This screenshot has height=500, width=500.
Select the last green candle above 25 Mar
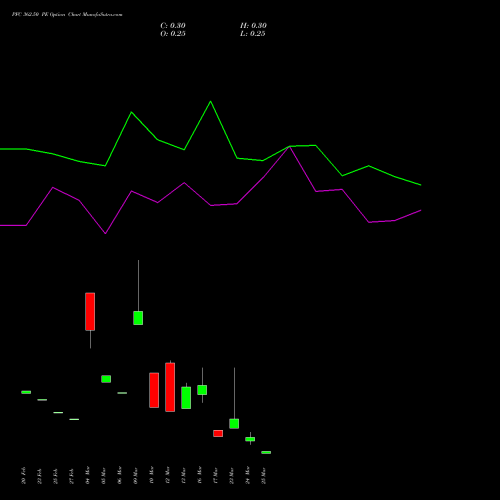coord(266,452)
